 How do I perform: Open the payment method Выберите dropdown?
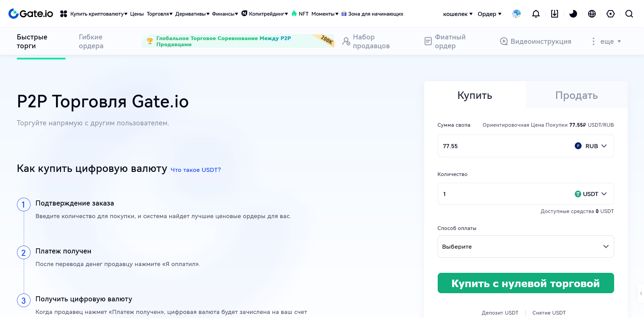tap(525, 247)
